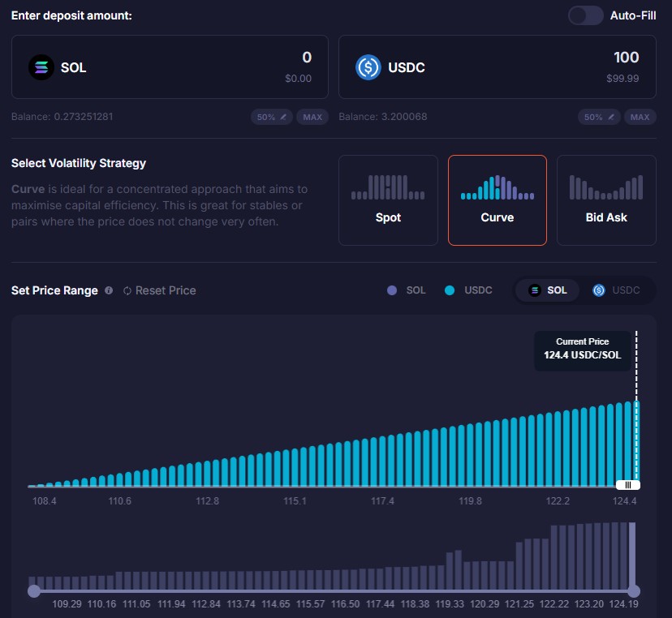Open the Set Price Range info icon

(109, 290)
